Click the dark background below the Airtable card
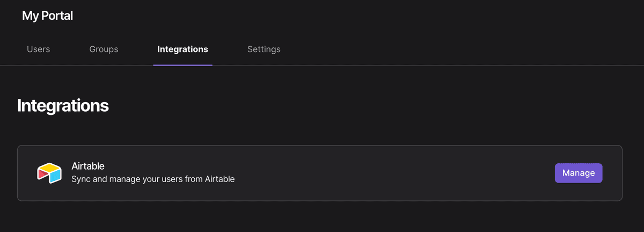Image resolution: width=644 pixels, height=232 pixels. point(322,217)
